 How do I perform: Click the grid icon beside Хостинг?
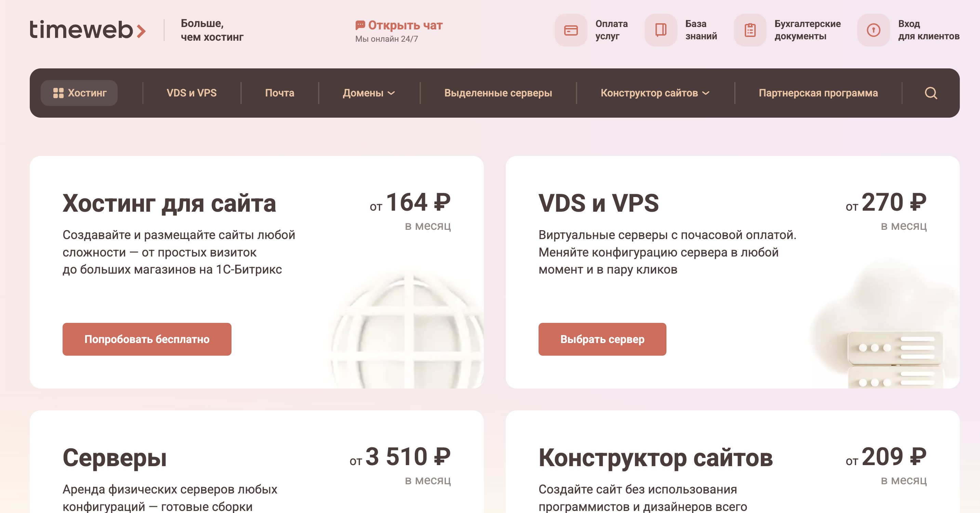coord(58,93)
